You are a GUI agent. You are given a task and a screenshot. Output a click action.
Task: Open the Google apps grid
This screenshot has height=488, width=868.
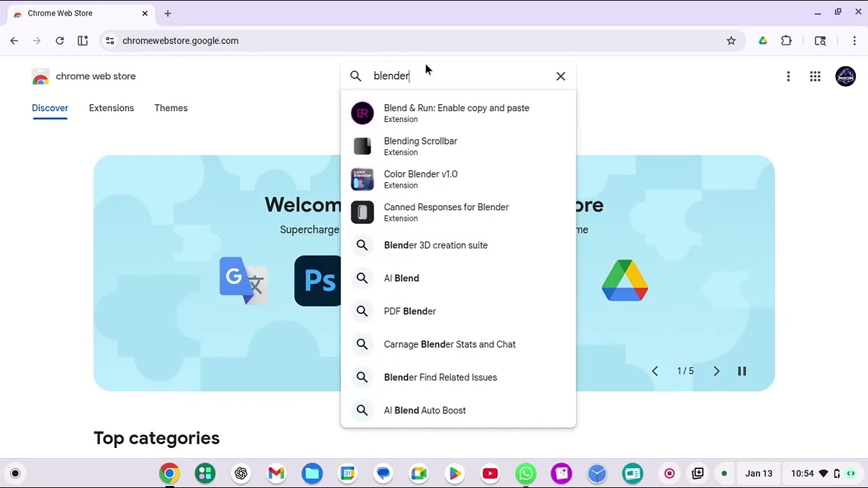[815, 77]
